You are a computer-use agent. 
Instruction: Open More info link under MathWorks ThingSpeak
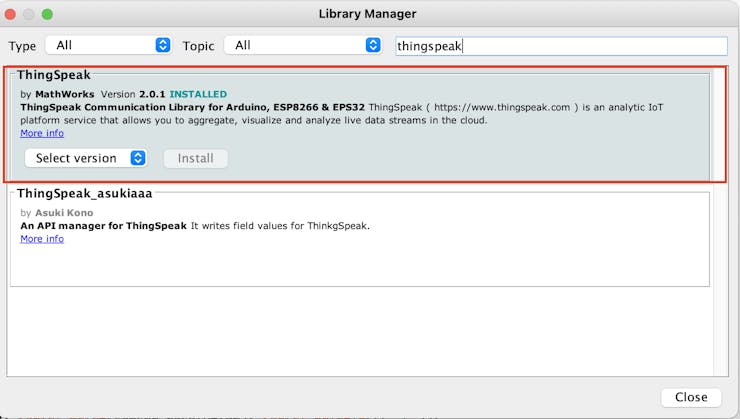tap(42, 133)
